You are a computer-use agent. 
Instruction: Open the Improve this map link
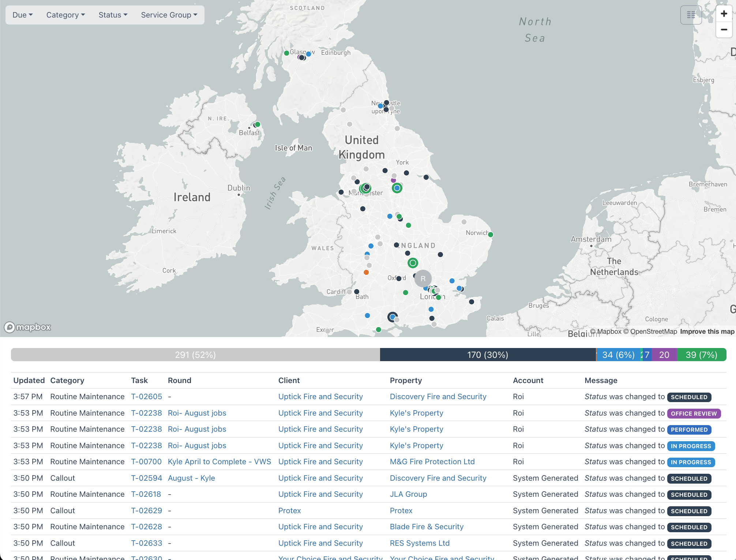tap(707, 332)
